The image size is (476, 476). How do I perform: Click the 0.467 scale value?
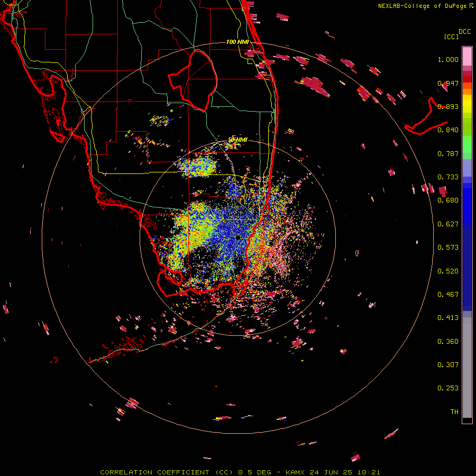point(448,295)
